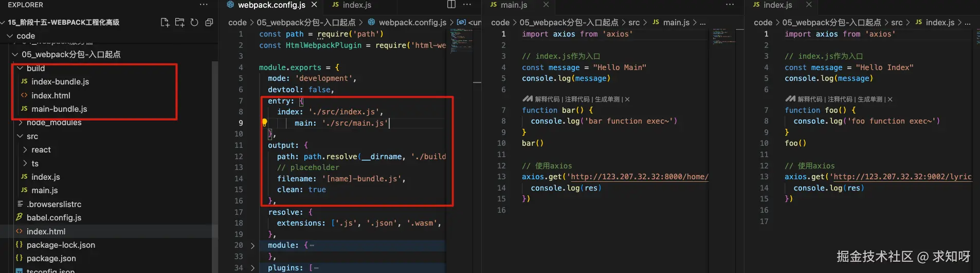Split the webpack.config.js editor
The width and height of the screenshot is (980, 273).
tap(451, 5)
